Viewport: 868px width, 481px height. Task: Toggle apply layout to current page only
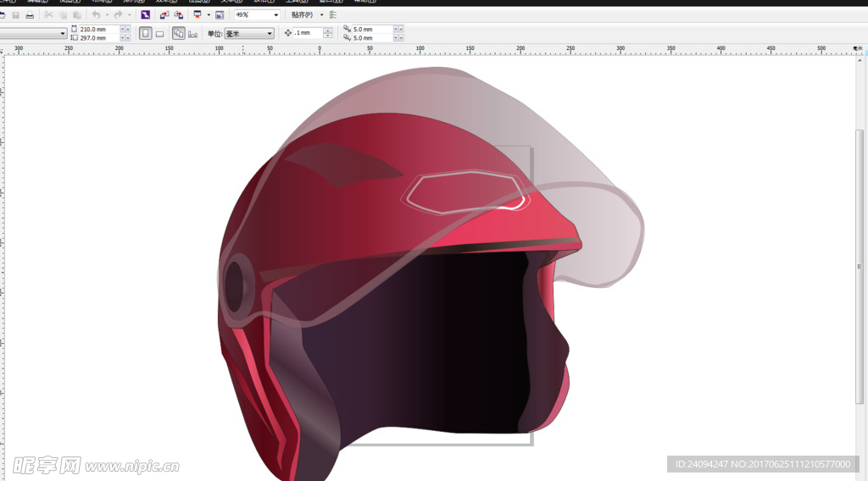point(192,34)
